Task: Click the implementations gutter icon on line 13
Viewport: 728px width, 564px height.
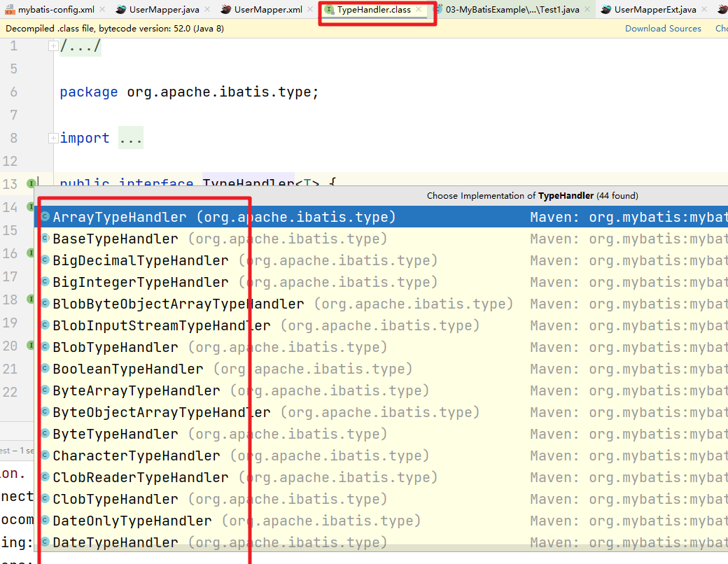Action: coord(31,184)
